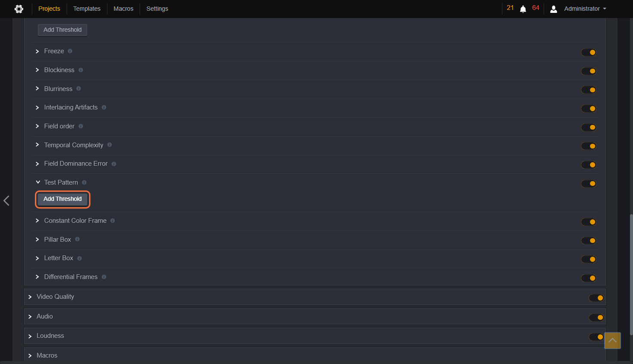Expand the Freeze section chevron
Viewport: 633px width, 364px height.
pos(37,51)
